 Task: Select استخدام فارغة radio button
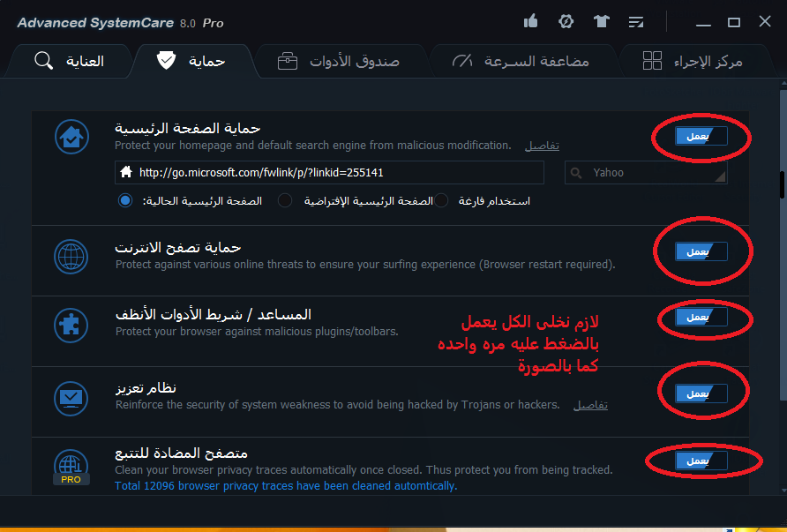[x=441, y=201]
